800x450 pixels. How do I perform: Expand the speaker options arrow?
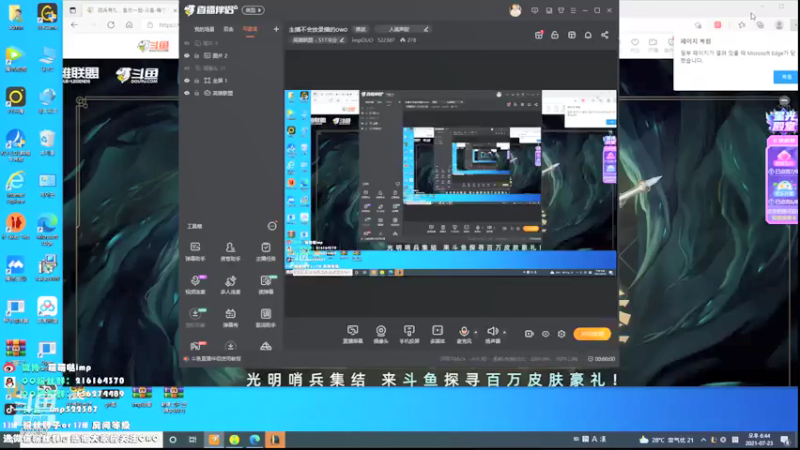(x=505, y=332)
